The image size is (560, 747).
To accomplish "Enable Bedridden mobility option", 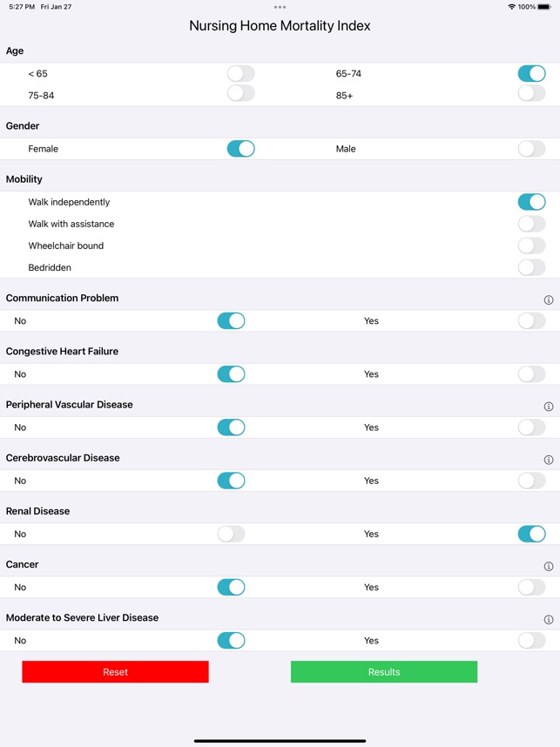I will point(531,267).
